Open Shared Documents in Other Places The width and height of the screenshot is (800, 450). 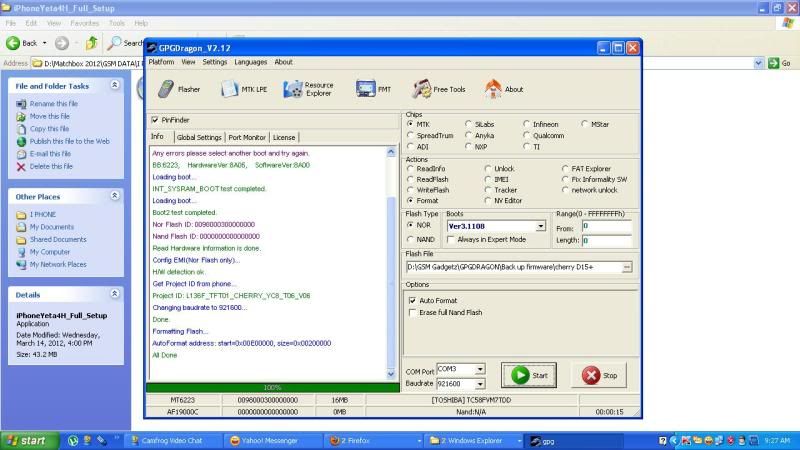[58, 239]
